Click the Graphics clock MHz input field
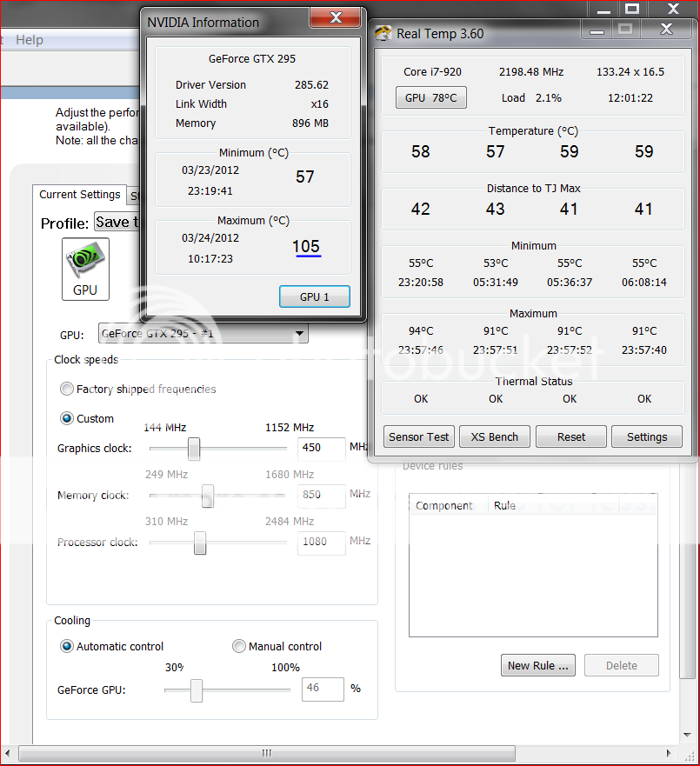Viewport: 700px width, 766px height. point(321,449)
